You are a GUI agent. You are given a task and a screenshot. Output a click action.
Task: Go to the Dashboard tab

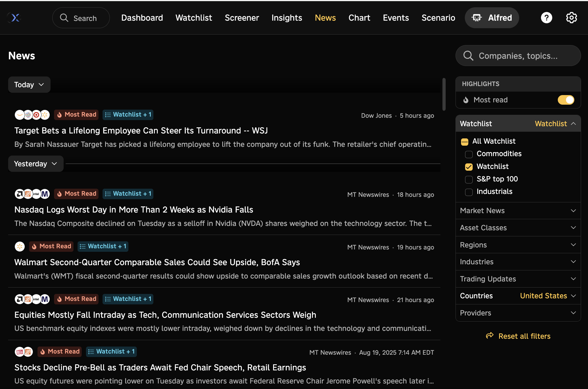point(142,18)
